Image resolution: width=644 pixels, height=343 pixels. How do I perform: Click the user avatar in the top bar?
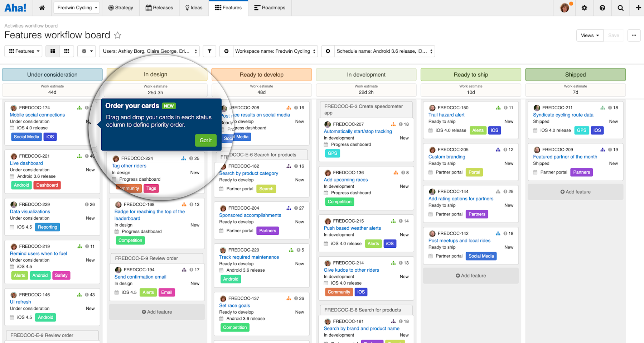coord(564,8)
